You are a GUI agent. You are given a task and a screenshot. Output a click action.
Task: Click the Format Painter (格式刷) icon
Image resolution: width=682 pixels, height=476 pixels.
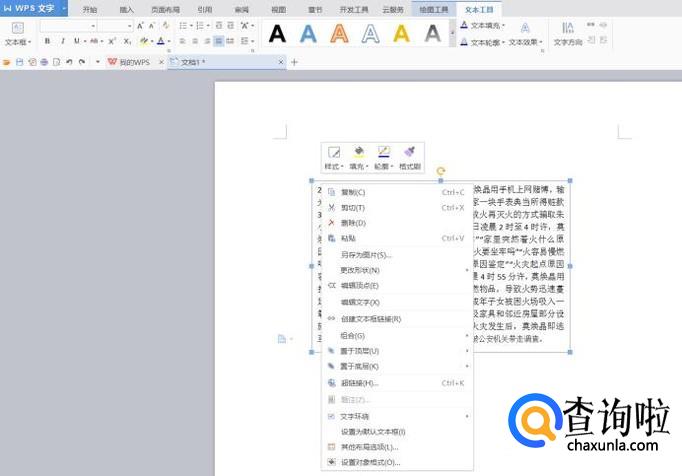409,153
